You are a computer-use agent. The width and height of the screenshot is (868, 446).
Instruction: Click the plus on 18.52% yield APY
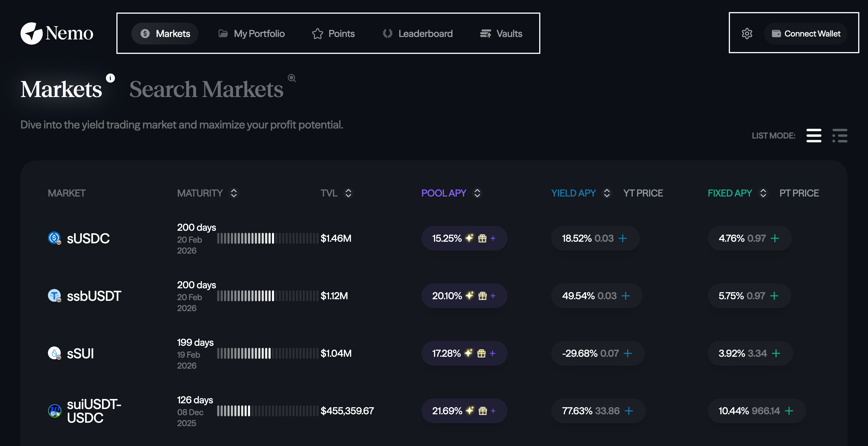tap(623, 238)
